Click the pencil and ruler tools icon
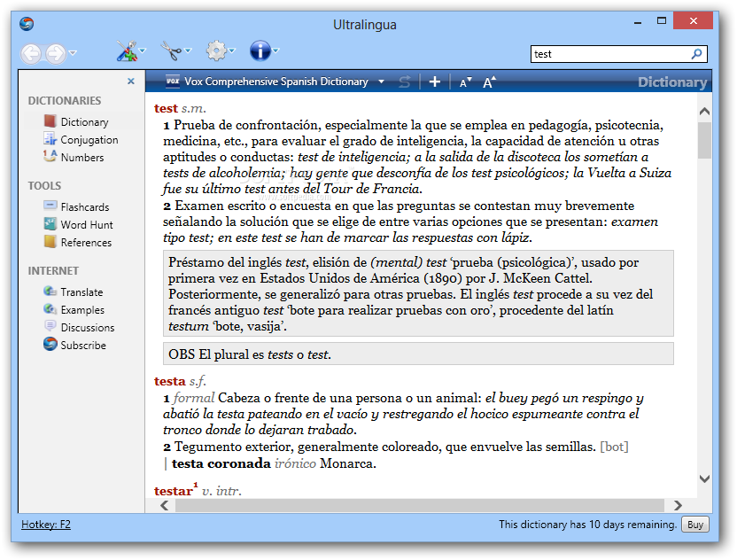 tap(127, 51)
